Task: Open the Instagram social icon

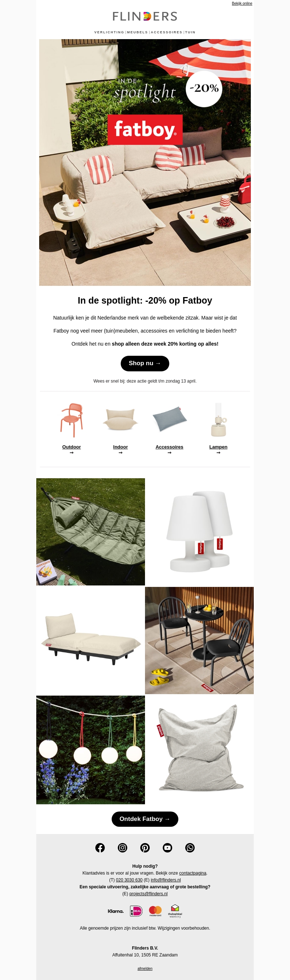Action: [123, 848]
